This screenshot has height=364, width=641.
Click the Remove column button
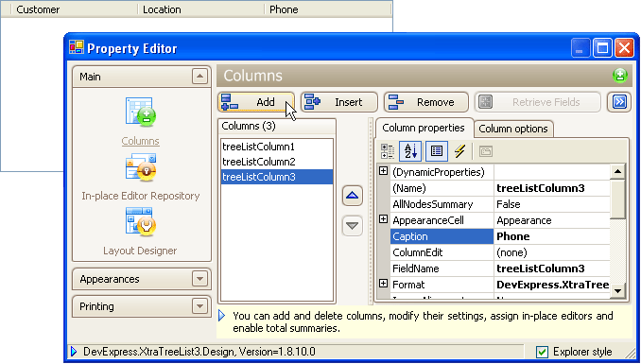click(x=426, y=102)
